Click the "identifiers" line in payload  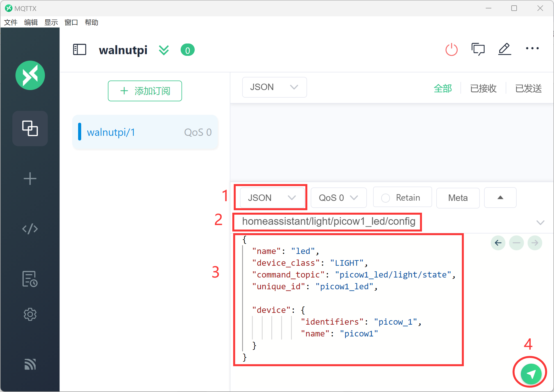361,322
